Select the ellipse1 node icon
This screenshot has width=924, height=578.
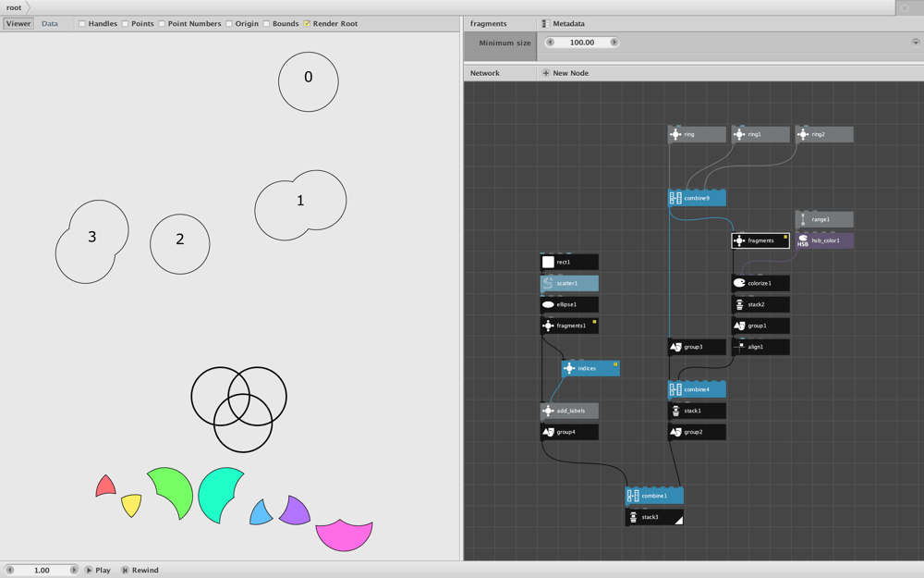click(548, 304)
